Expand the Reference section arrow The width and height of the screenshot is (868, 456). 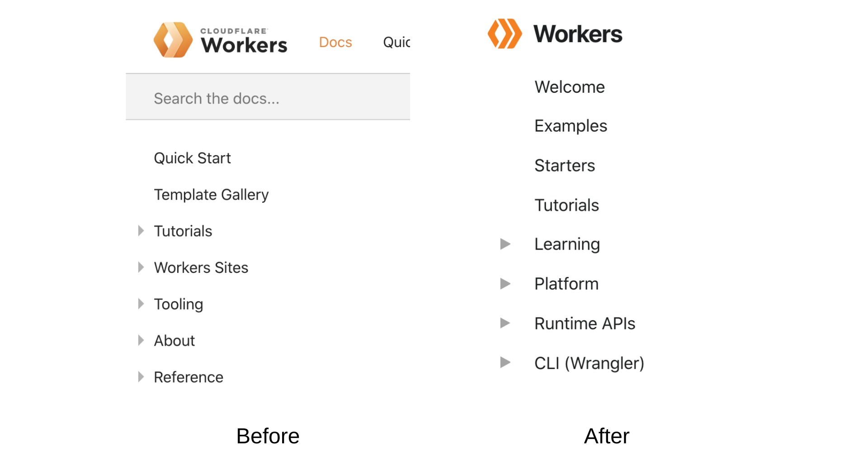(141, 377)
